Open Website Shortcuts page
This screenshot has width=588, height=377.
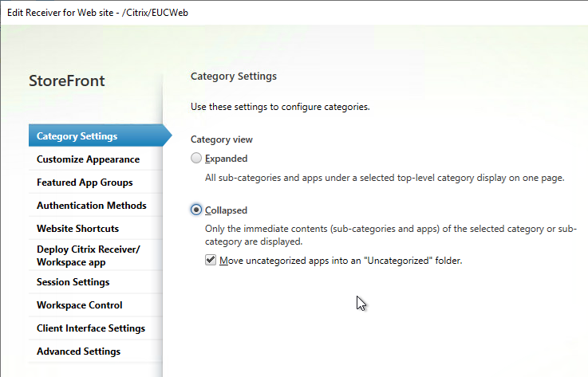point(96,229)
